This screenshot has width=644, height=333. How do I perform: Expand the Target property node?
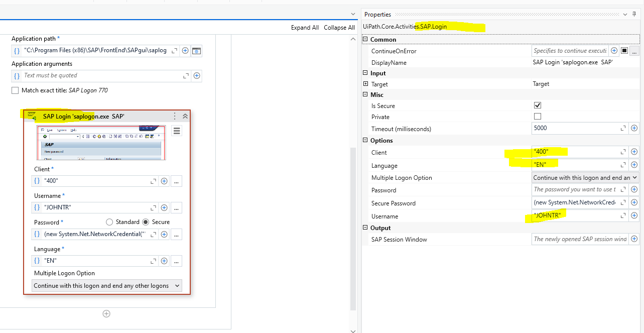click(x=365, y=84)
